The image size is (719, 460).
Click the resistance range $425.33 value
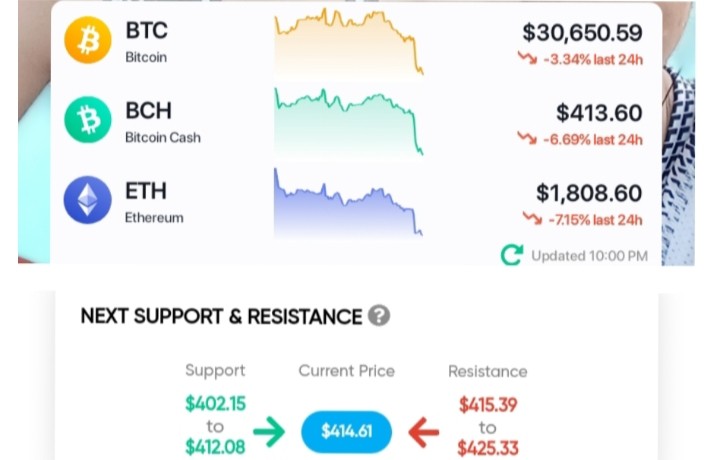(488, 448)
